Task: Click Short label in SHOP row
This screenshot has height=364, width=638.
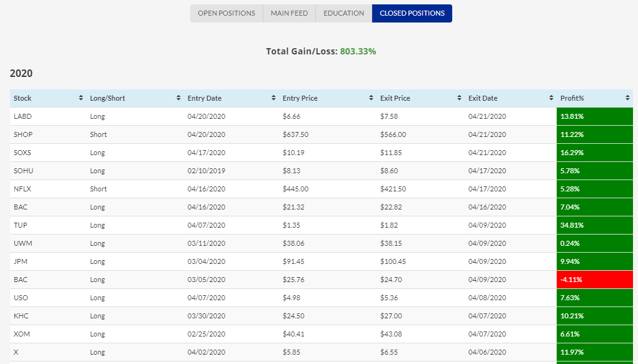Action: click(x=98, y=134)
